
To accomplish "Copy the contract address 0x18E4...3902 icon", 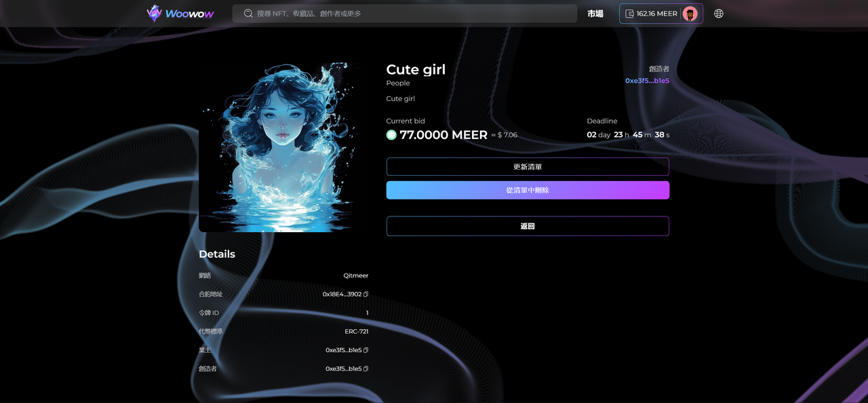I will click(x=366, y=294).
